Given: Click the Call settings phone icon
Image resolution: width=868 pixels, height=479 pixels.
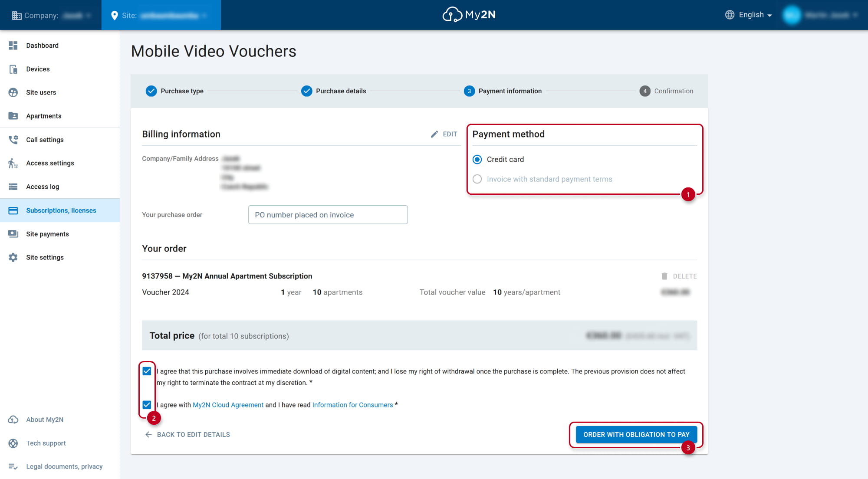Looking at the screenshot, I should click(13, 140).
